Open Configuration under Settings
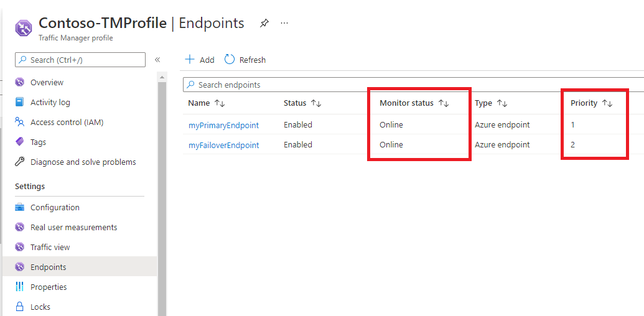Viewport: 644px width, 316px height. pyautogui.click(x=55, y=207)
